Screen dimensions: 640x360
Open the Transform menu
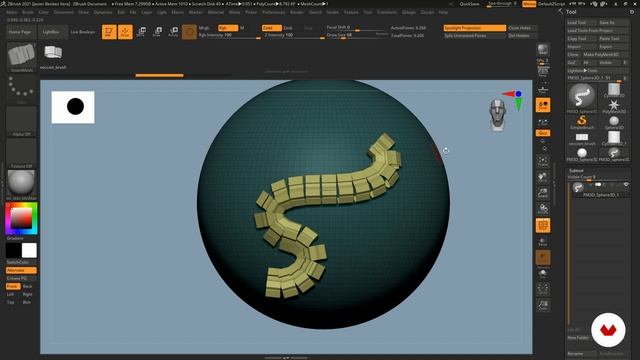click(x=387, y=12)
